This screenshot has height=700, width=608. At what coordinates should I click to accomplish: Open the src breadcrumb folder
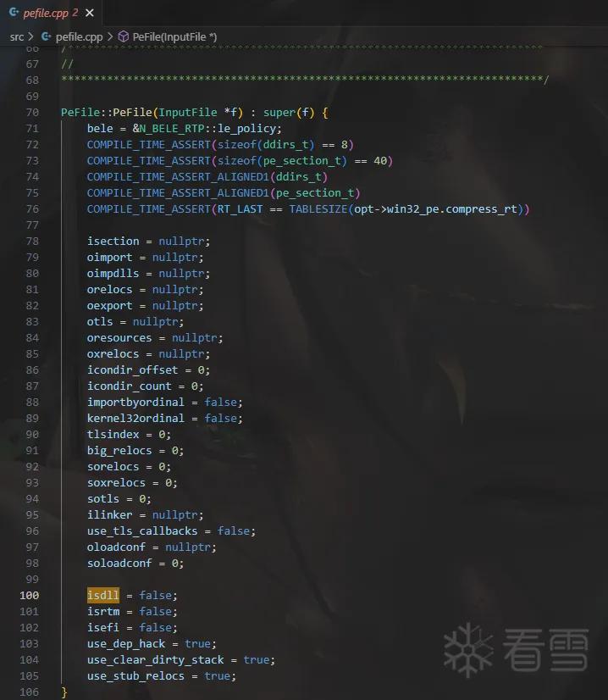(x=16, y=37)
